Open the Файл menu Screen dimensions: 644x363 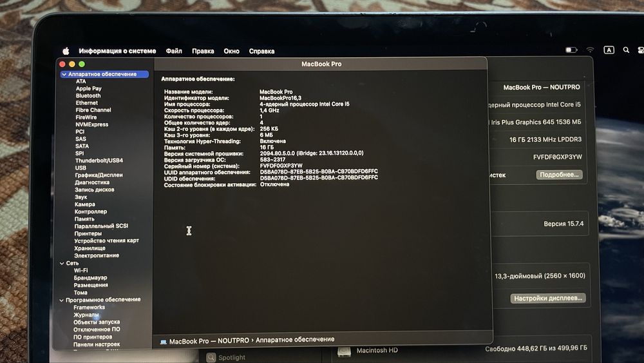[174, 51]
